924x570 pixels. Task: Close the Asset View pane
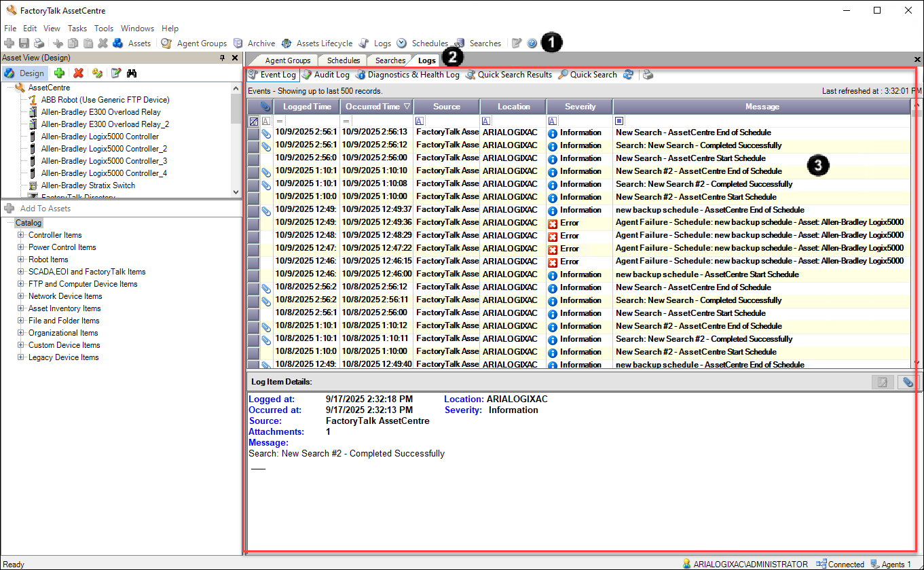pos(235,58)
